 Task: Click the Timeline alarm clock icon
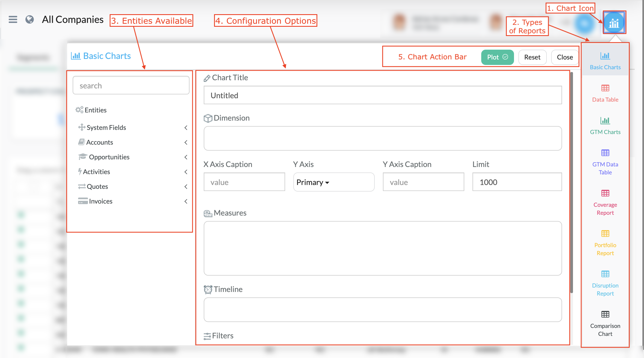coord(208,290)
